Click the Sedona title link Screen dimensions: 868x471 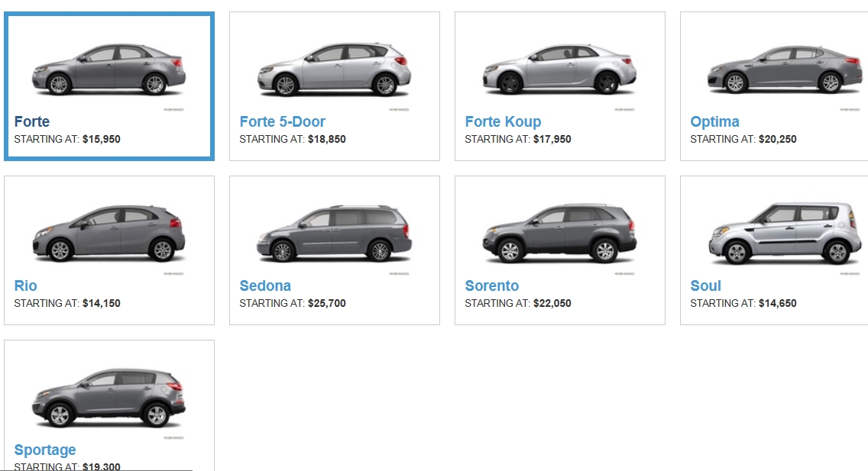coord(265,286)
